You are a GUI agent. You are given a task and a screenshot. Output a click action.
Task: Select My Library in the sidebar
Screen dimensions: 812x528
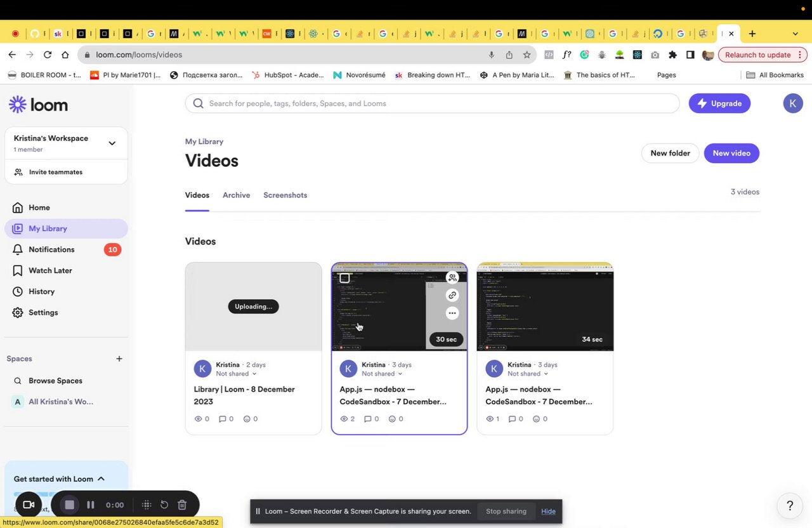tap(66, 228)
